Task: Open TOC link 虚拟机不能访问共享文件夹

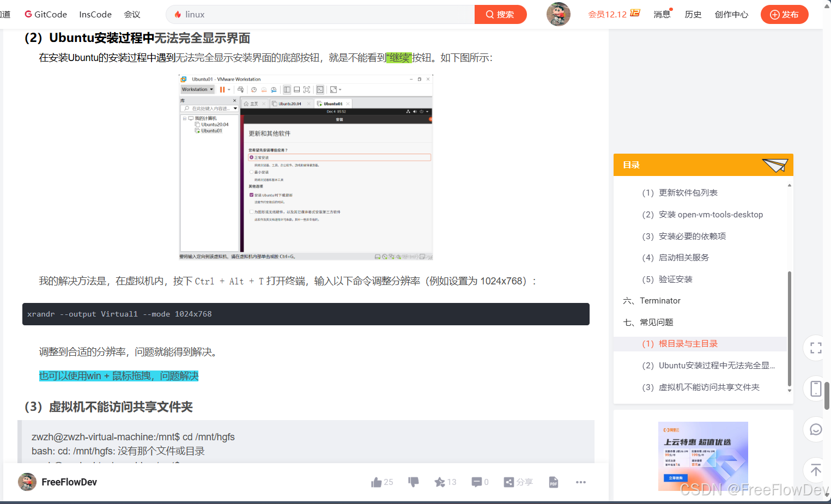Action: click(x=701, y=387)
